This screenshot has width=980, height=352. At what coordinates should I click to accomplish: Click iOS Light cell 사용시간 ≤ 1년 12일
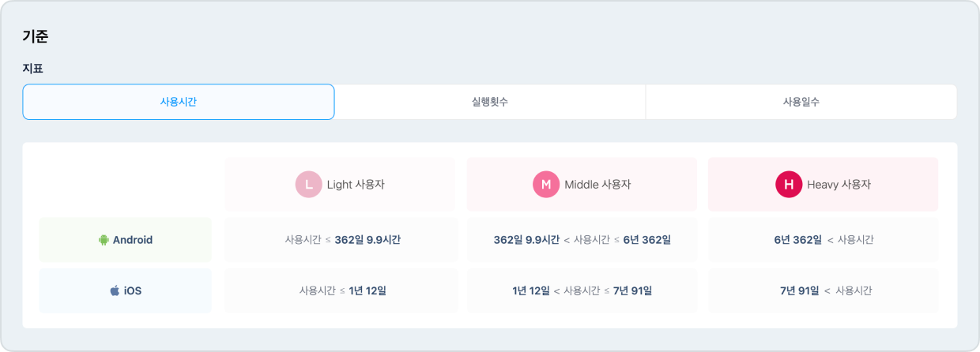click(x=341, y=290)
